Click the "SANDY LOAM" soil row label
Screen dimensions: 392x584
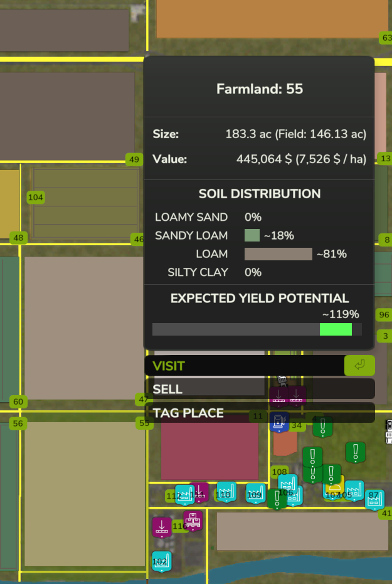click(191, 235)
